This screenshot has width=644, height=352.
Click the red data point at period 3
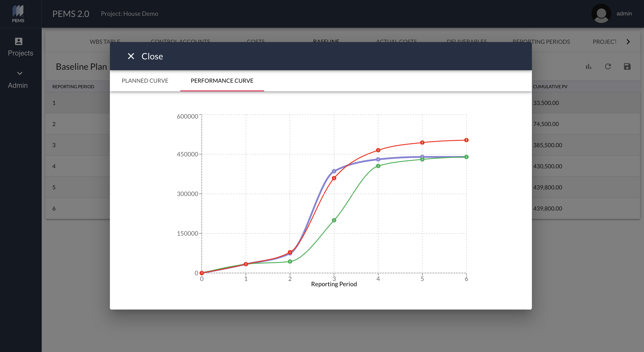coord(334,178)
